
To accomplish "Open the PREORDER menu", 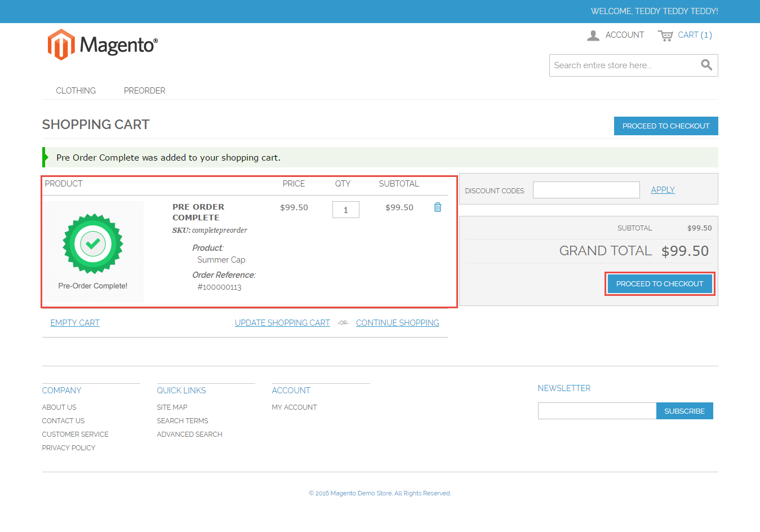I will pos(144,90).
